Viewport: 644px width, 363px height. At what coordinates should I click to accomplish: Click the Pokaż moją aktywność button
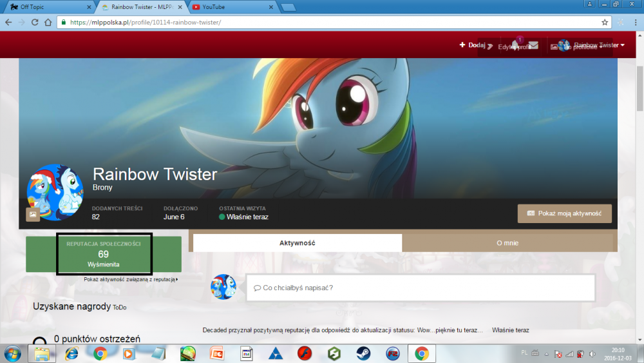coord(564,213)
